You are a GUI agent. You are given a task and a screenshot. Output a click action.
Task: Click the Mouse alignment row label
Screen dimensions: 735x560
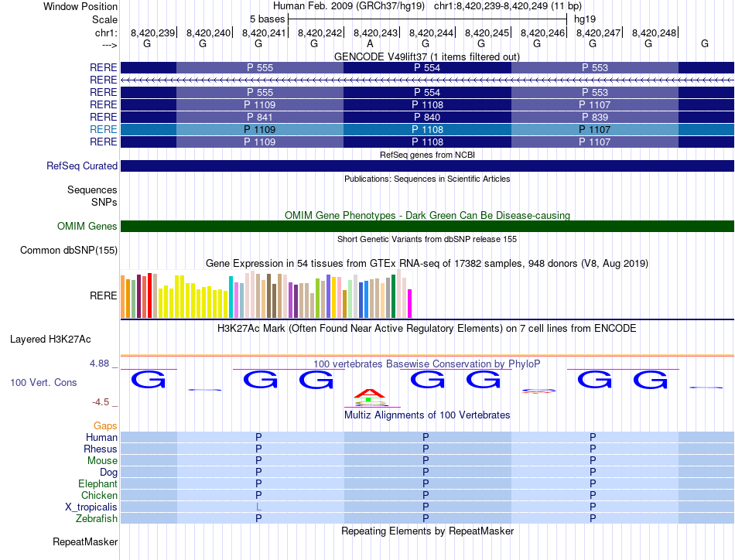tap(102, 461)
